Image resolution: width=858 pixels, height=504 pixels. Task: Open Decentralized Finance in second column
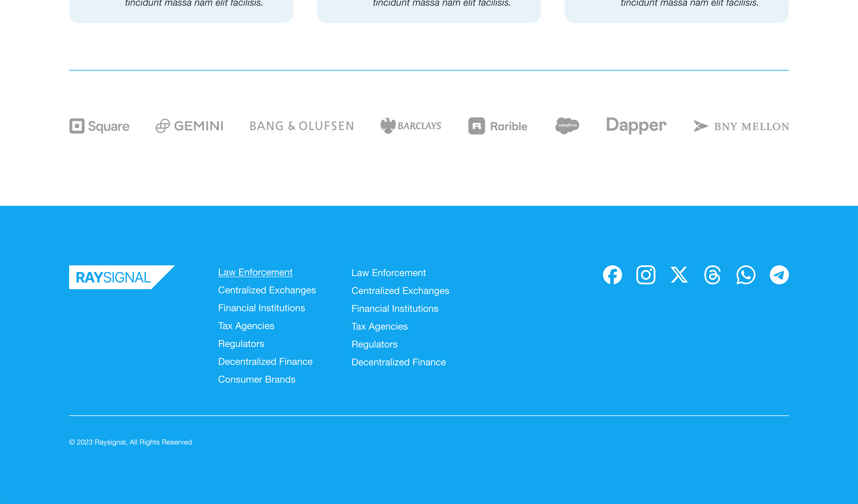point(398,362)
